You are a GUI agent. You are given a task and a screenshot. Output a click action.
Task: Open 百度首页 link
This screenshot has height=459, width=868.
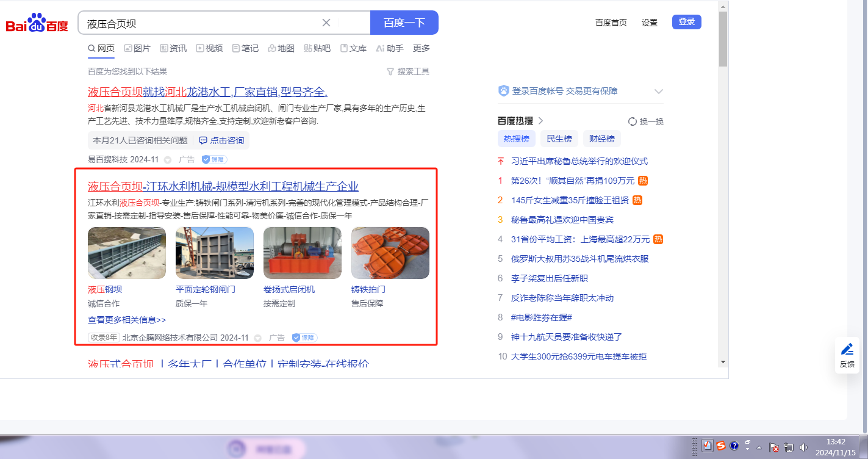click(x=611, y=23)
